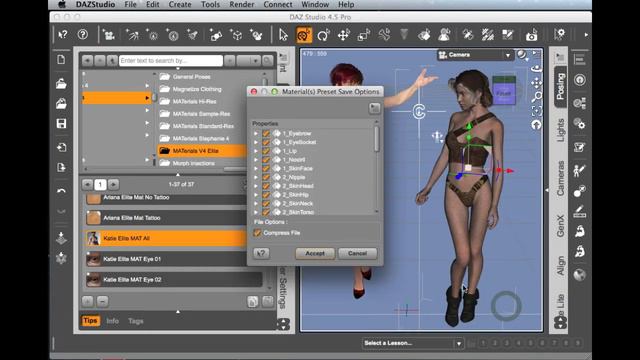The width and height of the screenshot is (640, 360).
Task: Click the Open file icon in sidebar
Action: point(61,84)
